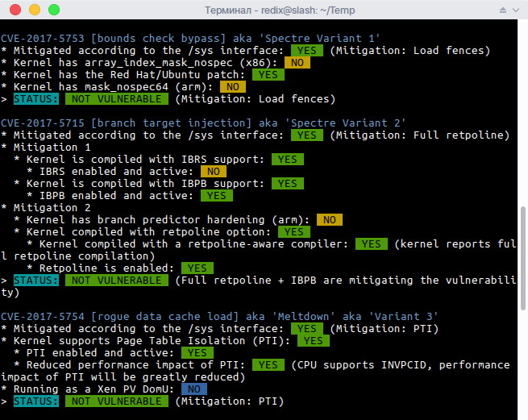Expand the chevron down icon in title bar
Image resolution: width=528 pixels, height=420 pixels.
pos(516,10)
